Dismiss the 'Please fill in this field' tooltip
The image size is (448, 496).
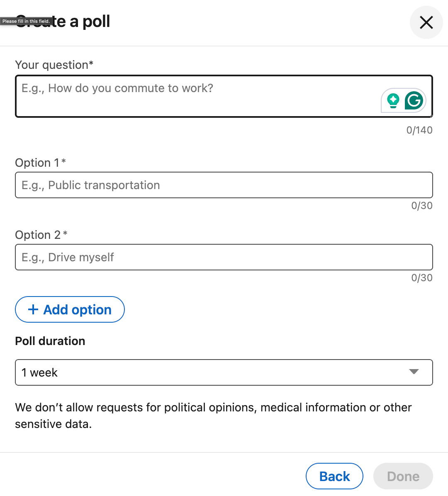[x=26, y=21]
